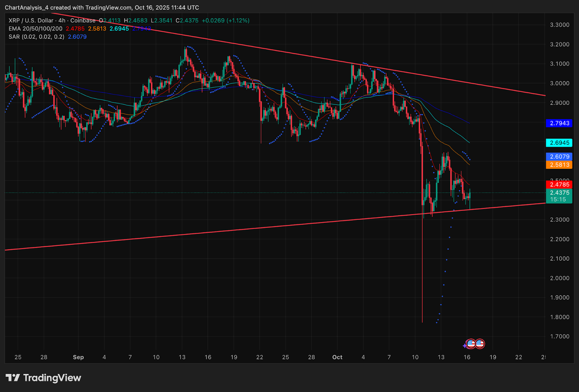Click the red 2.4785 EMA price label
Screen dimensions: 579x392
click(x=559, y=184)
